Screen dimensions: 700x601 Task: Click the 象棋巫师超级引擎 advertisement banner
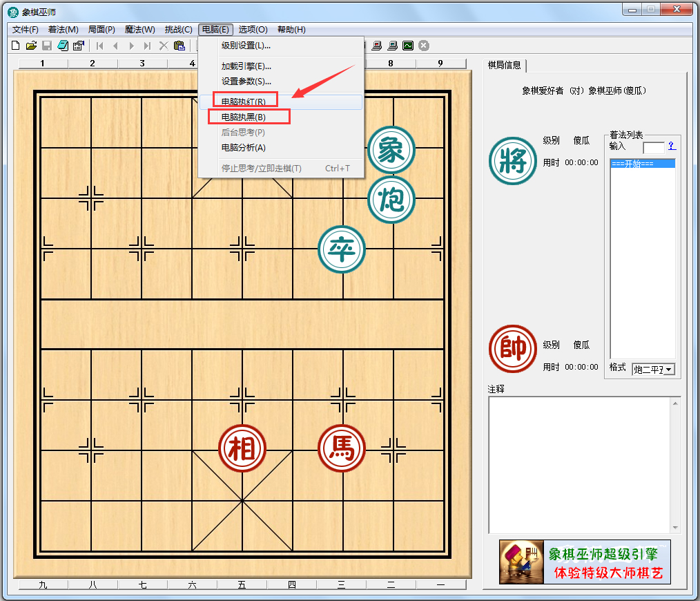585,562
